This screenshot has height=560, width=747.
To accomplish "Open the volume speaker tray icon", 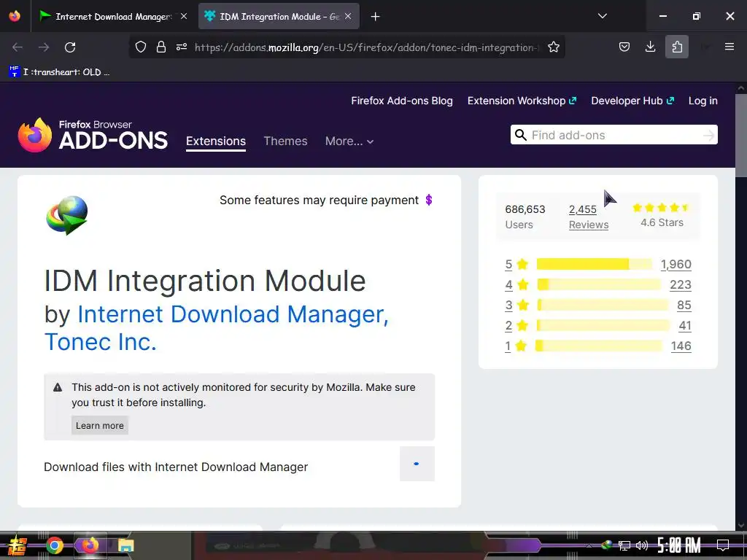I will click(x=642, y=545).
